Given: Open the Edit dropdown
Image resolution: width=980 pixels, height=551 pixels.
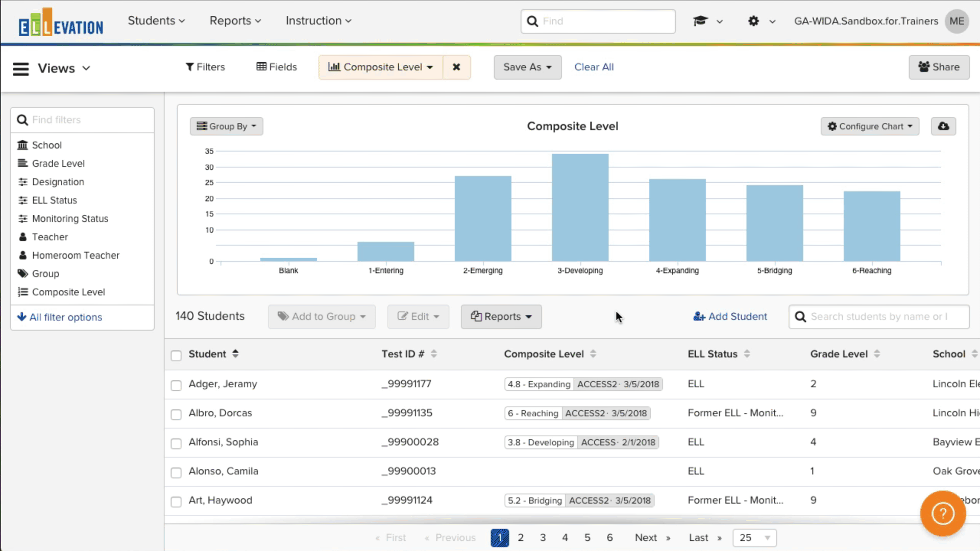Looking at the screenshot, I should [x=418, y=316].
